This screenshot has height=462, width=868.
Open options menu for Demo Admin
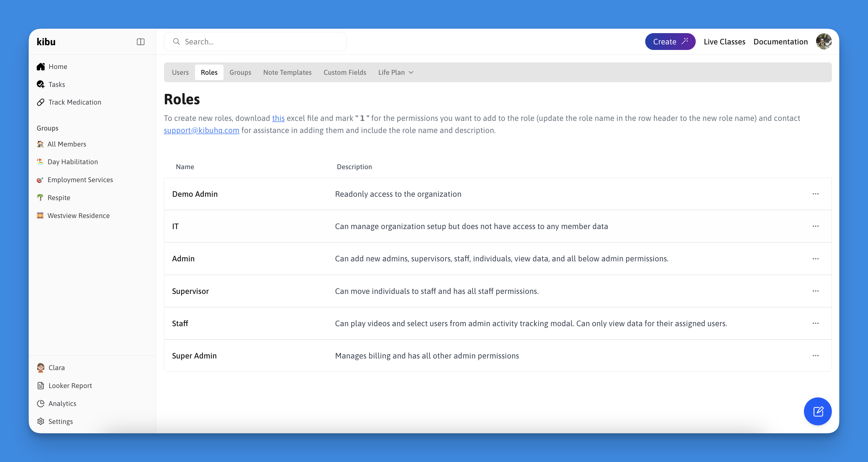tap(815, 194)
